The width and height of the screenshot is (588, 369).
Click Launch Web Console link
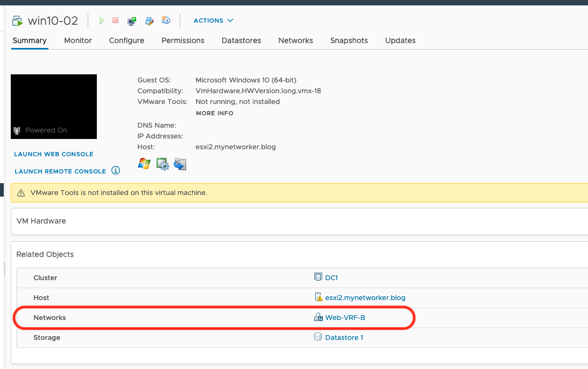click(x=54, y=154)
